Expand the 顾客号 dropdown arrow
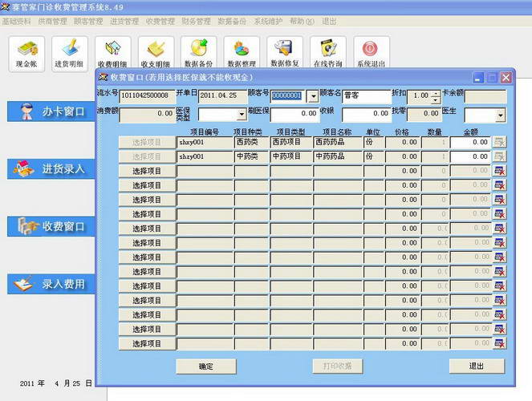The height and width of the screenshot is (401, 532). pyautogui.click(x=313, y=96)
